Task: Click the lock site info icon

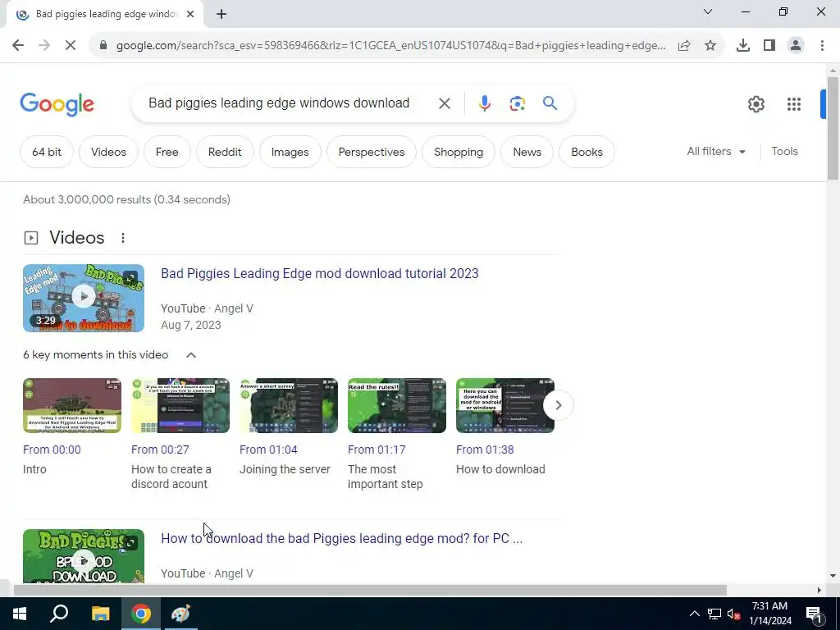Action: 103,46
